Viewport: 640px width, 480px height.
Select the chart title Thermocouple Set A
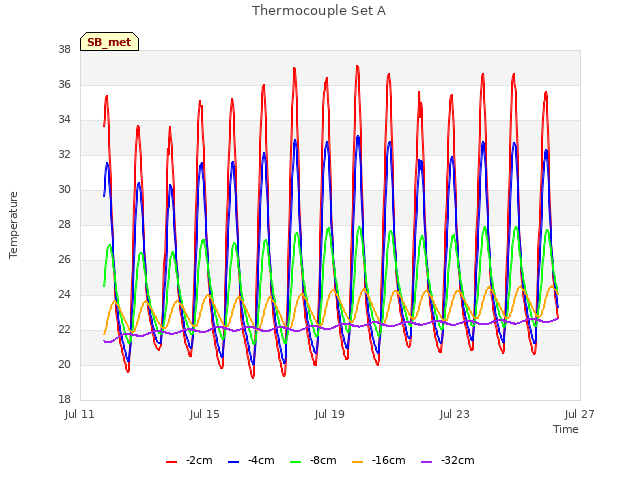point(319,11)
